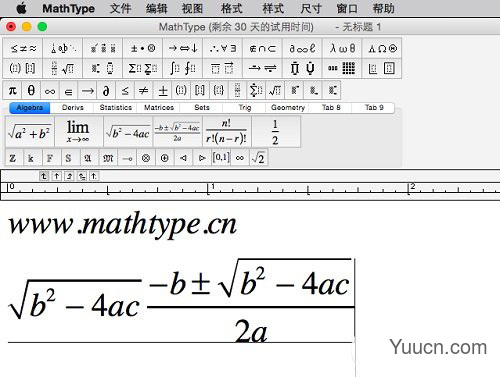The image size is (500, 377).
Task: Select the left-justified tab stop button
Action: tap(44, 176)
